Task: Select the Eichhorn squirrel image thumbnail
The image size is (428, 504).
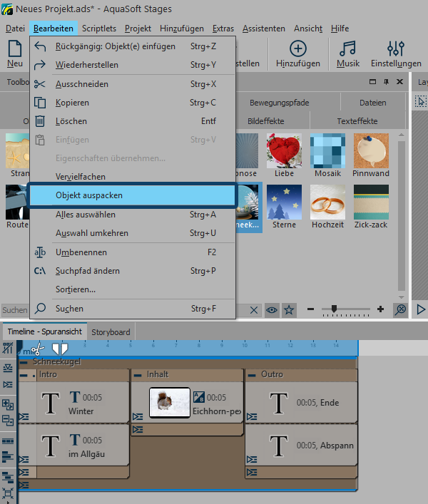Action: (170, 403)
